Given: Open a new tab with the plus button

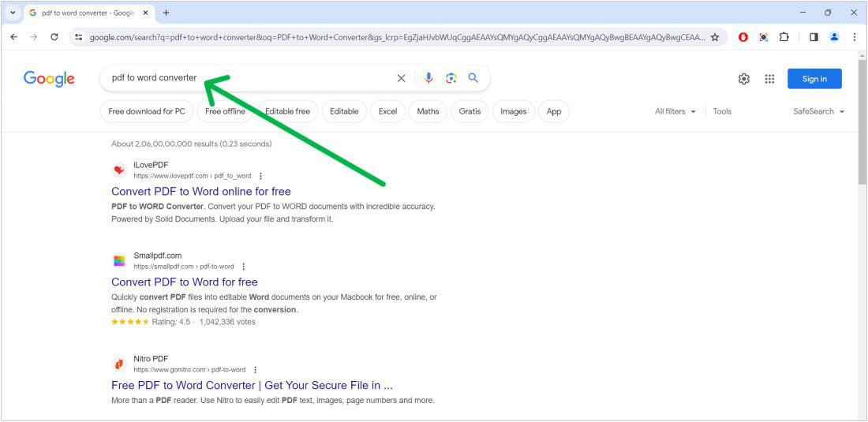Looking at the screenshot, I should tap(166, 13).
